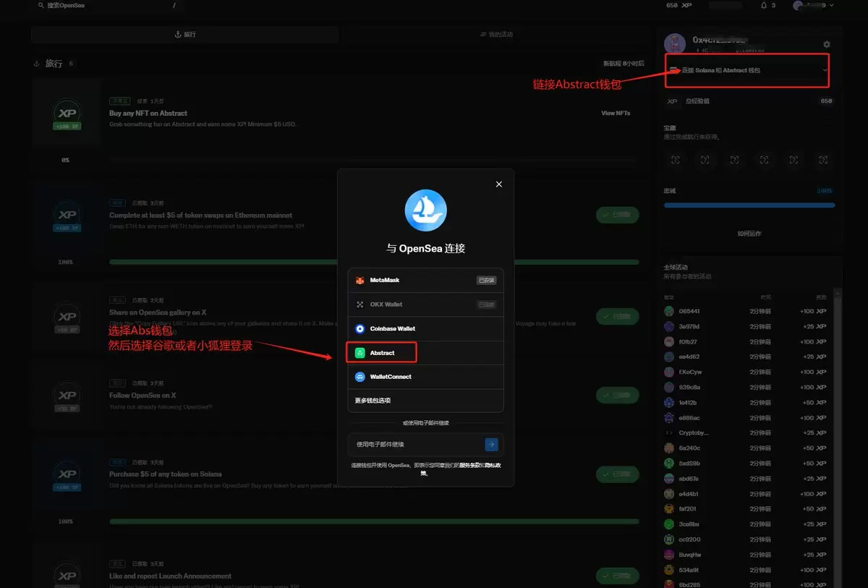Select OKX Wallet option
Screen dimensions: 868x588
[x=425, y=304]
